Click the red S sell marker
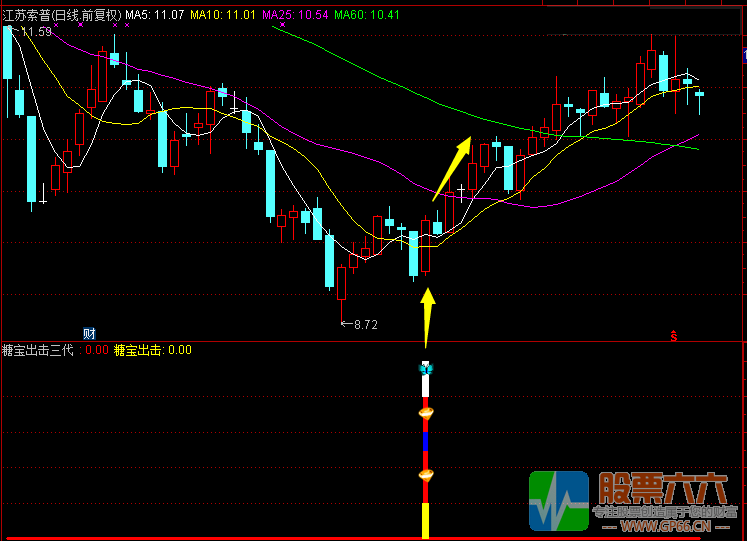The width and height of the screenshot is (747, 541). tap(674, 336)
